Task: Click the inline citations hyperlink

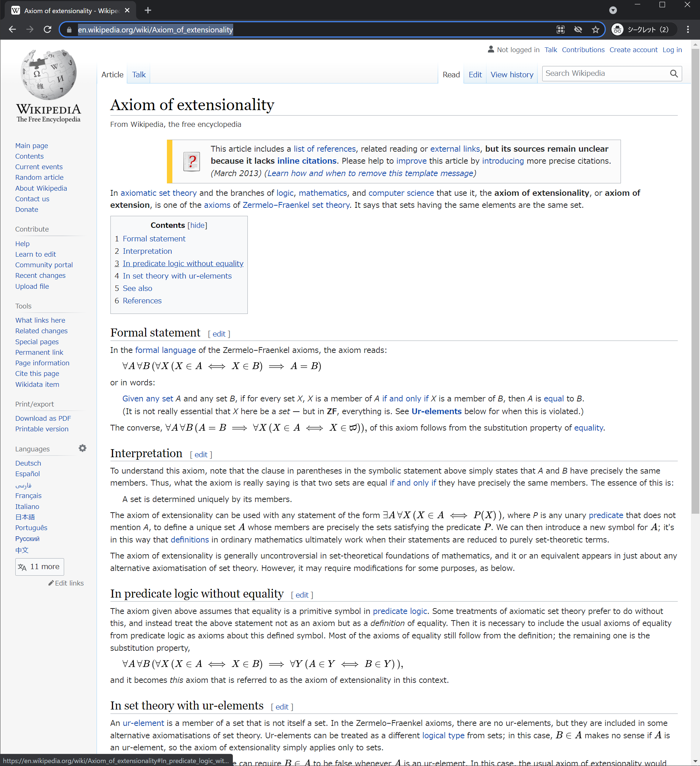Action: coord(307,161)
